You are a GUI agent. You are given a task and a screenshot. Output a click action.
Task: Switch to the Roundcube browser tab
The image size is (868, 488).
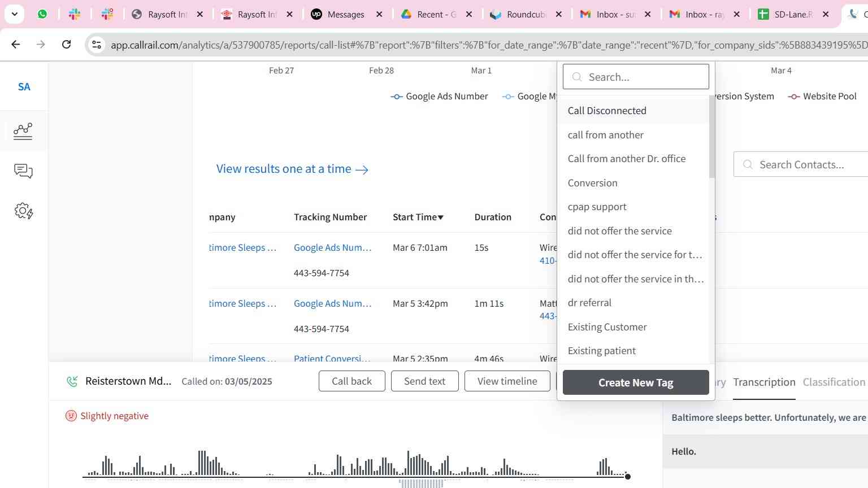[526, 14]
